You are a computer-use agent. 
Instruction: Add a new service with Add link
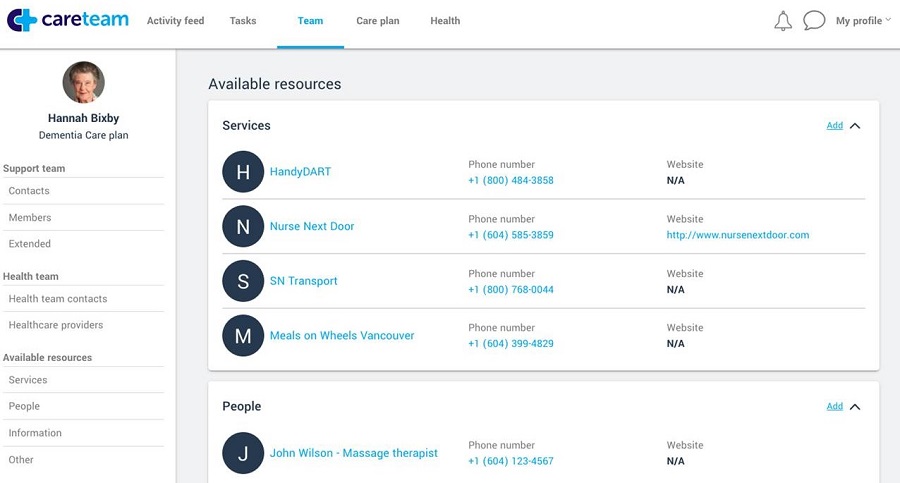(834, 126)
